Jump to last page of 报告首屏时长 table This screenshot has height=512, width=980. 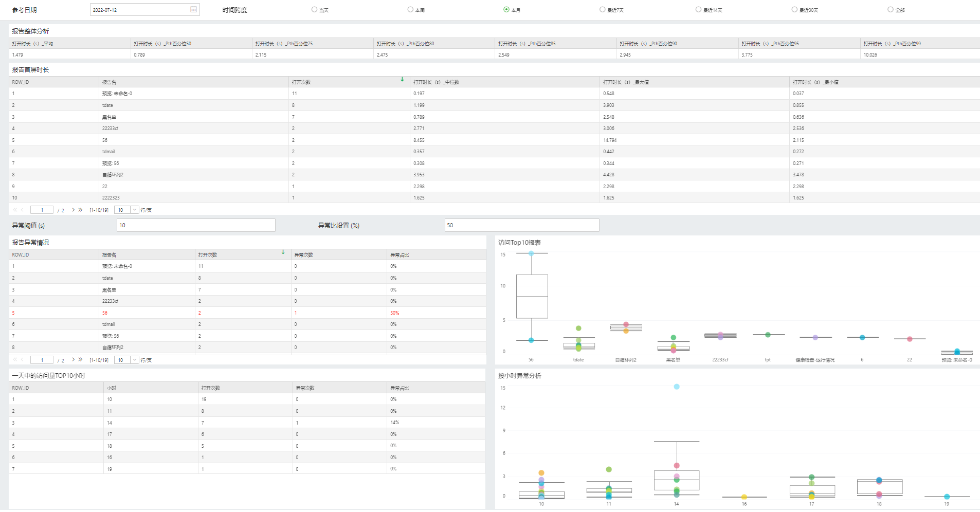(x=81, y=210)
